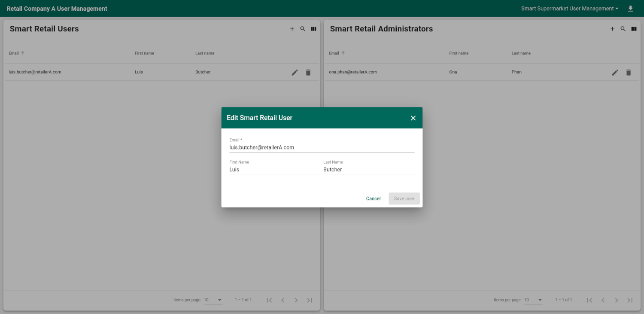Click the download icon in top bar
The height and width of the screenshot is (314, 644).
click(x=630, y=9)
